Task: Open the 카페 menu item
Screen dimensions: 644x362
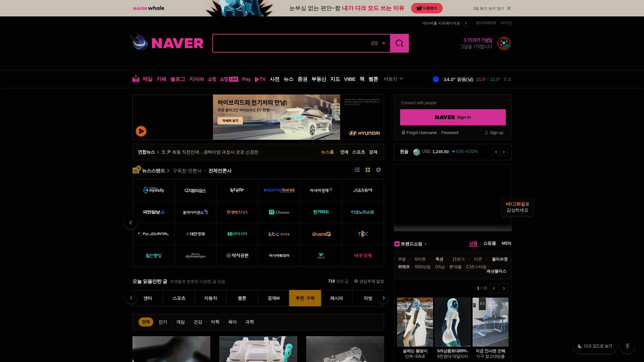Action: (161, 79)
